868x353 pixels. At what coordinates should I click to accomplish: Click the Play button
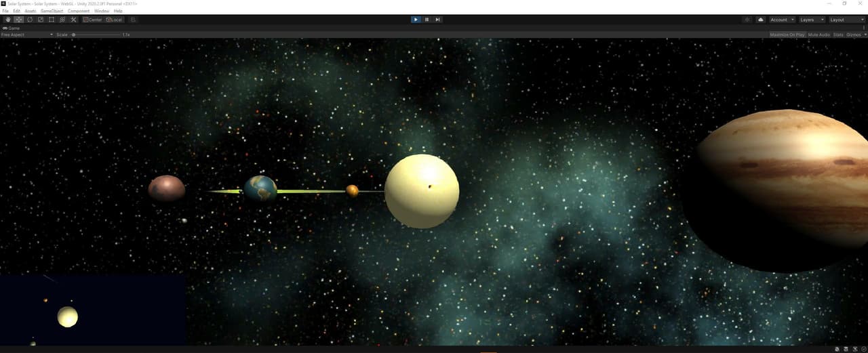pyautogui.click(x=416, y=20)
